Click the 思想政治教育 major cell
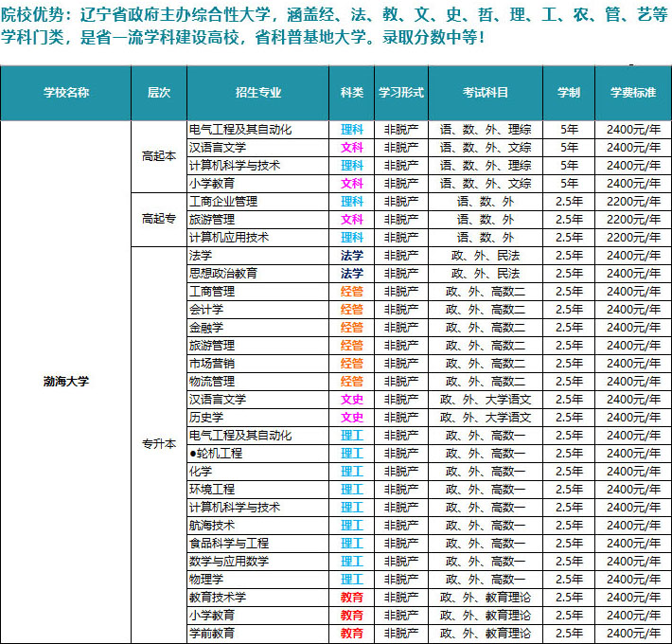This screenshot has height=644, width=672. [258, 274]
